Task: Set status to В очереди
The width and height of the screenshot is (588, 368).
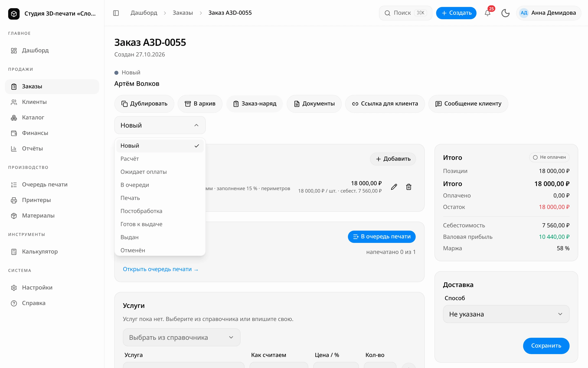Action: click(160, 185)
